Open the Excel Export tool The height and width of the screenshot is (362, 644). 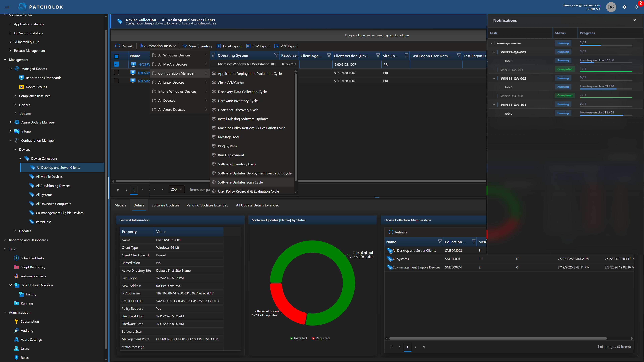coord(219,46)
